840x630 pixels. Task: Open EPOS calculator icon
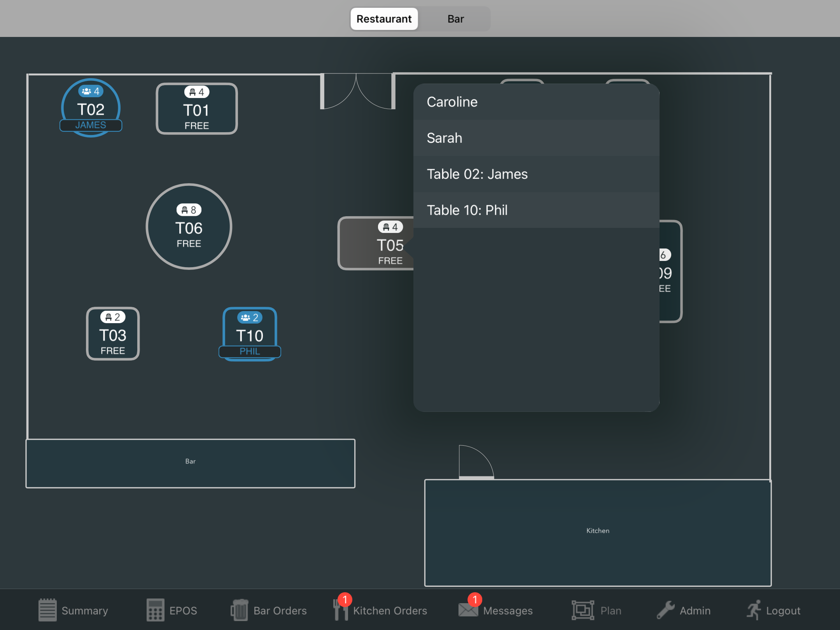[155, 610]
